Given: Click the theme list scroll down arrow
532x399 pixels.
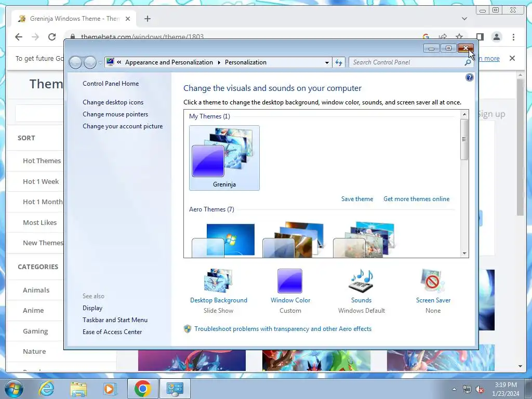Looking at the screenshot, I should click(x=464, y=253).
